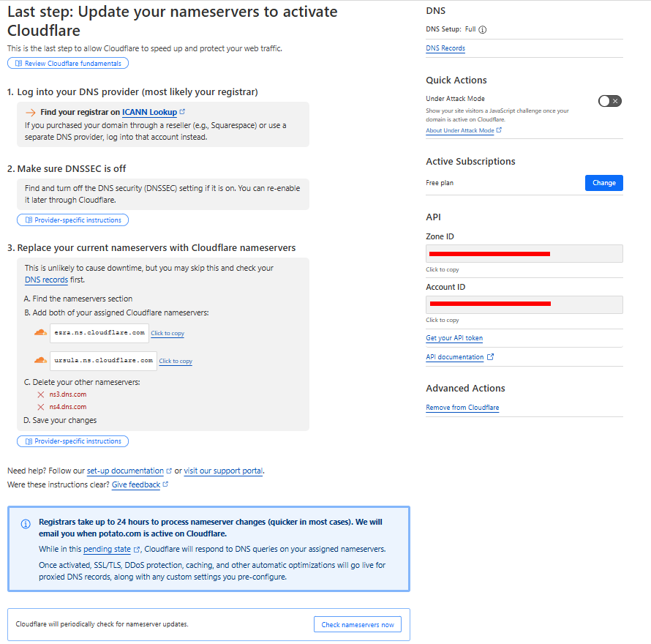Image resolution: width=651 pixels, height=644 pixels.
Task: Click the red X next to ns4.dns.com
Action: click(x=41, y=407)
